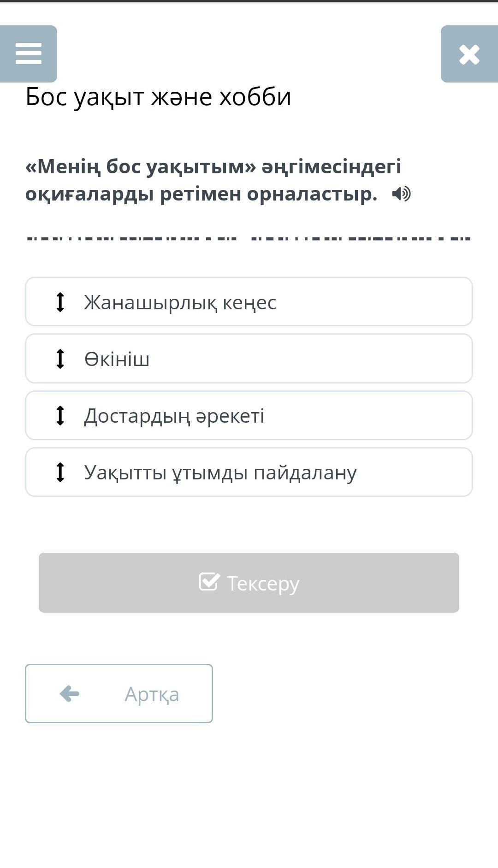Select the Уақытты ұтымды пайдалану item
This screenshot has width=498, height=868.
[249, 472]
